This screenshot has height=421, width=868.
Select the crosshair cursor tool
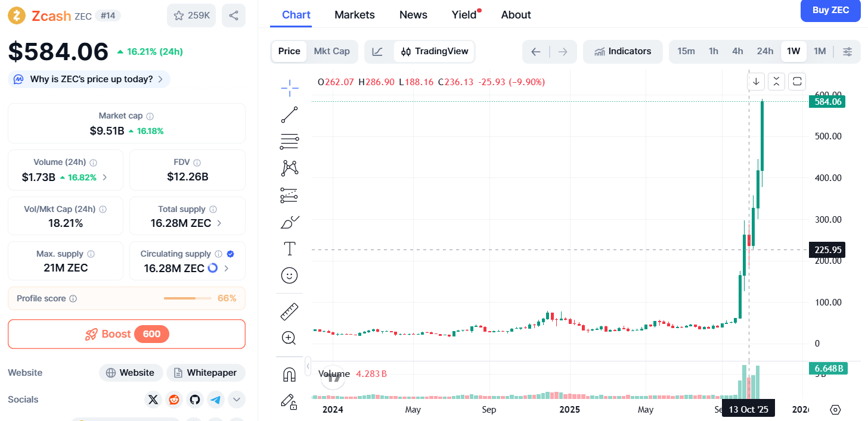[x=289, y=88]
